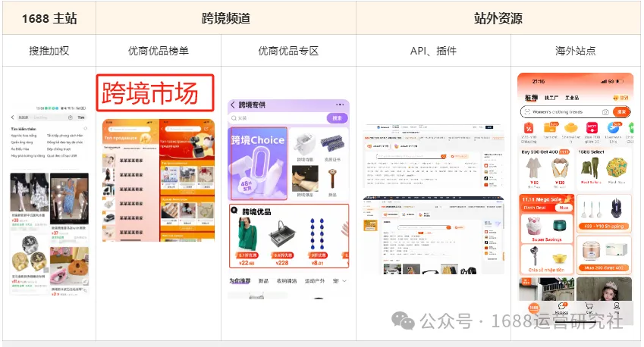Click upper API plugin website screenshot

[x=433, y=156]
